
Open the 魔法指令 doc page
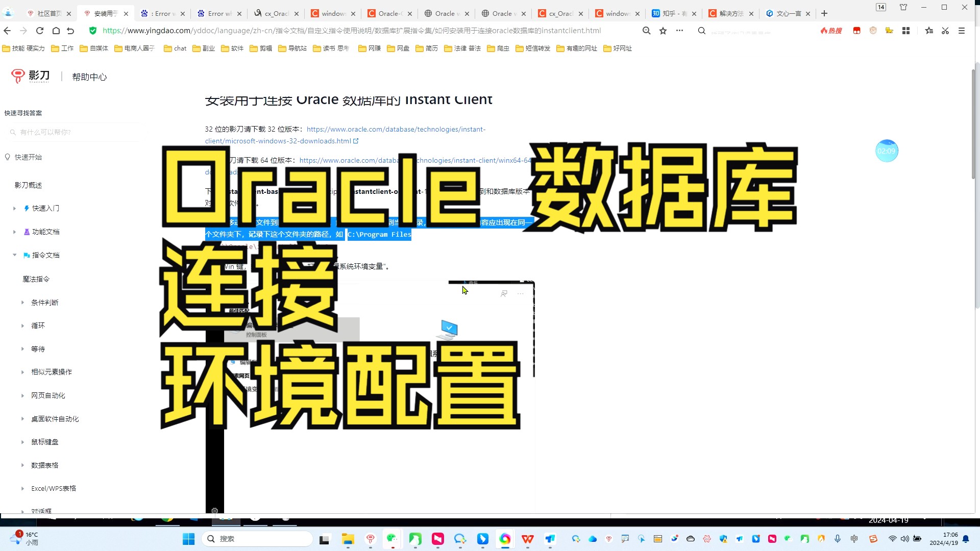click(x=36, y=279)
